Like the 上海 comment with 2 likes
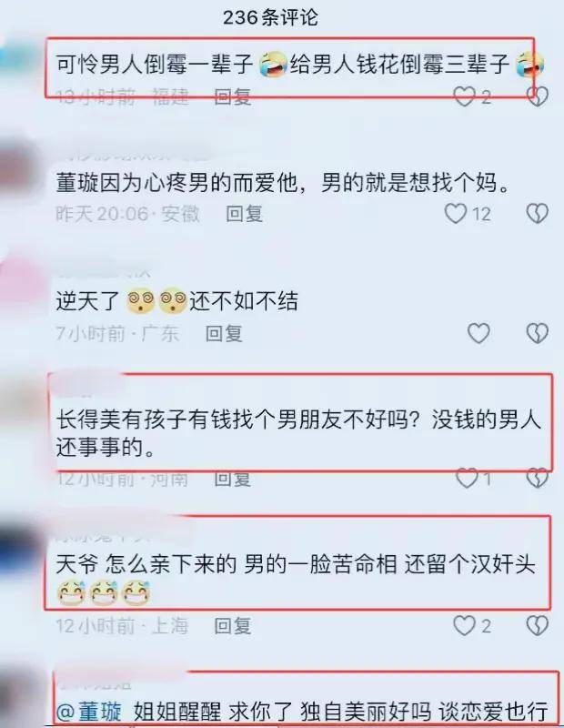The image size is (564, 728). (465, 626)
